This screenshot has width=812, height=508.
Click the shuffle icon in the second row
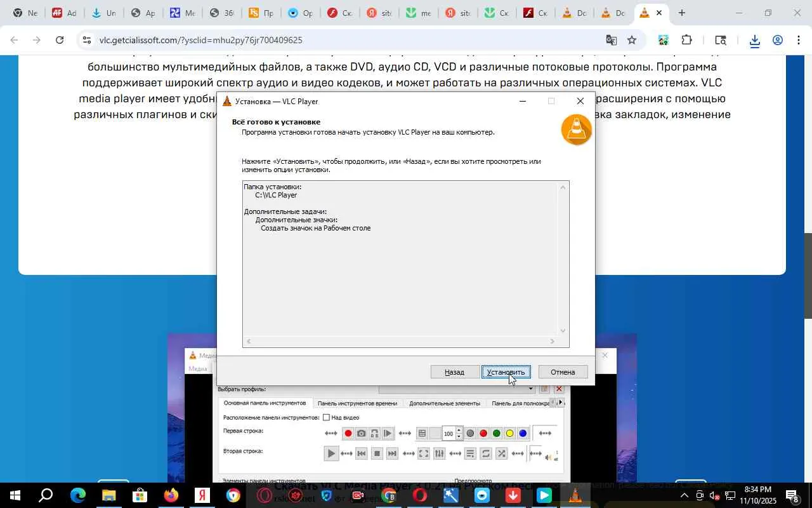pos(501,453)
